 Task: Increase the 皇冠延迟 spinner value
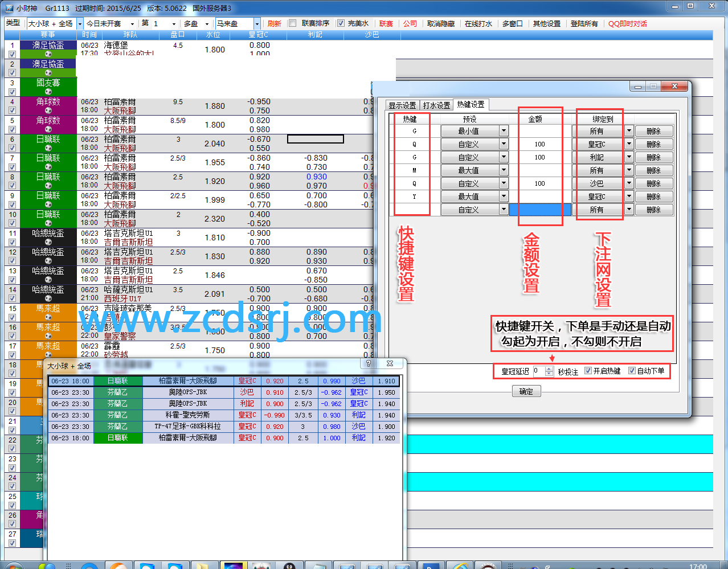pos(549,369)
